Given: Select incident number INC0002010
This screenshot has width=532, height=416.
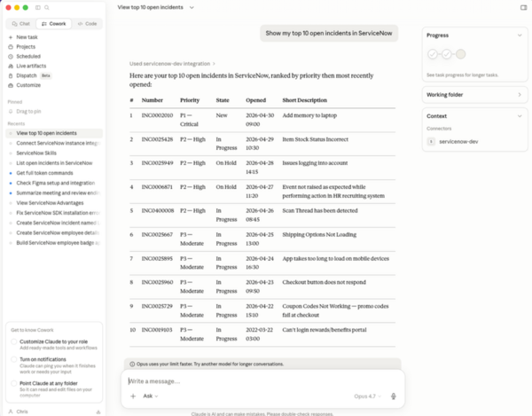Looking at the screenshot, I should (x=157, y=115).
